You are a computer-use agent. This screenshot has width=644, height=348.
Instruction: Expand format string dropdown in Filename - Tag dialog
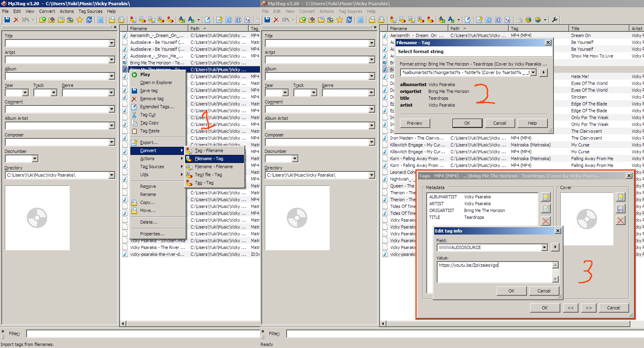coord(533,72)
